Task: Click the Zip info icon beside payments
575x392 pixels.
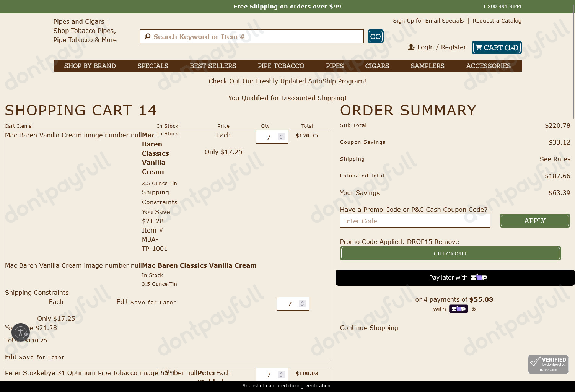Action: (474, 309)
